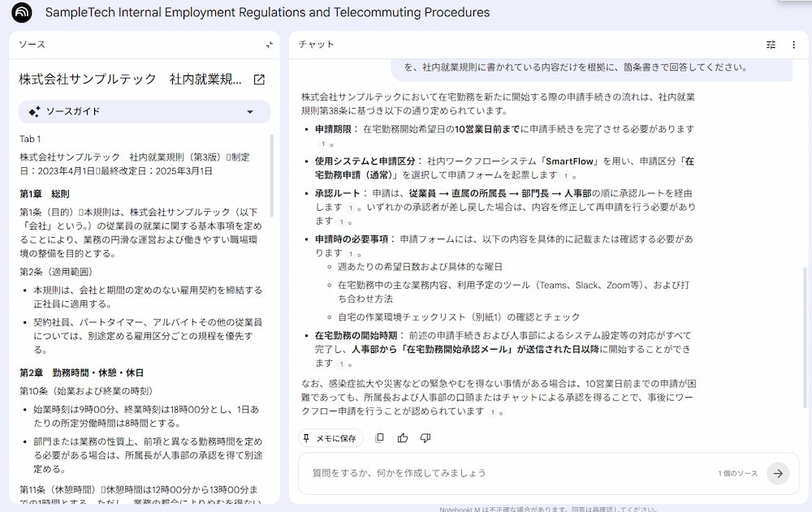Click the 第11条（休憩時間） line

57,489
